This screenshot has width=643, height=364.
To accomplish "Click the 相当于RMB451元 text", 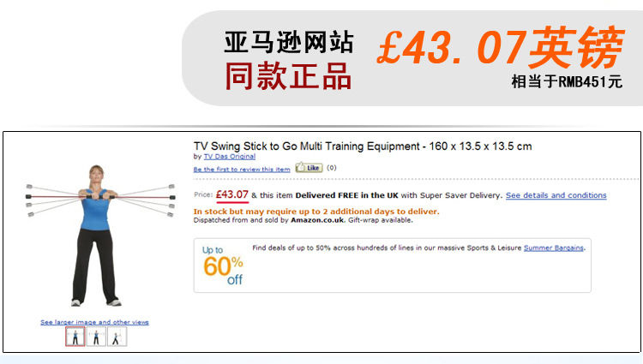I will 566,82.
